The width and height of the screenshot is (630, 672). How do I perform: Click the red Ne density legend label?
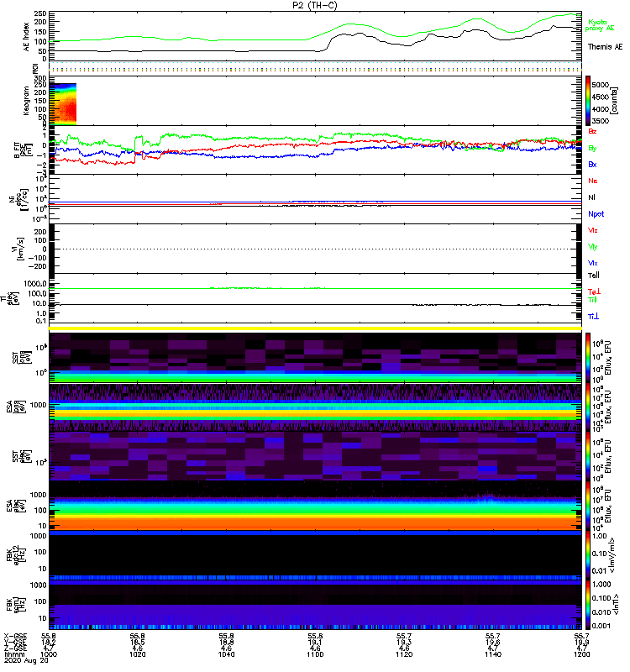[x=593, y=181]
